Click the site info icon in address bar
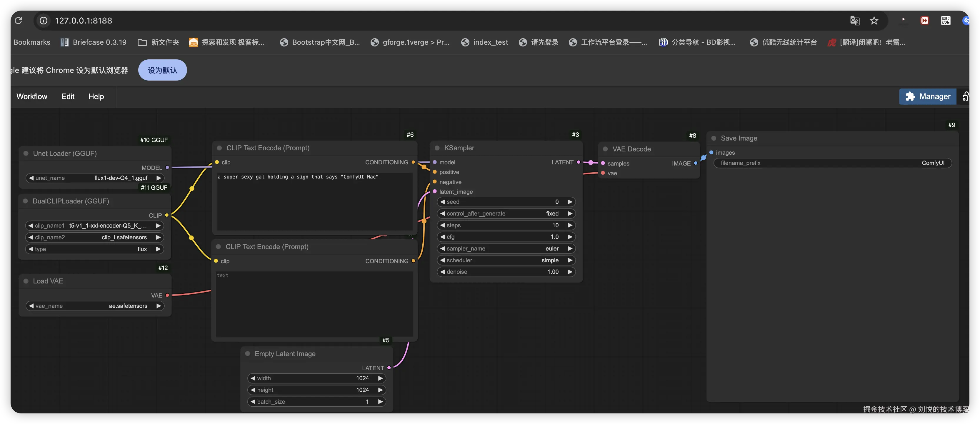The width and height of the screenshot is (980, 424). pos(44,21)
